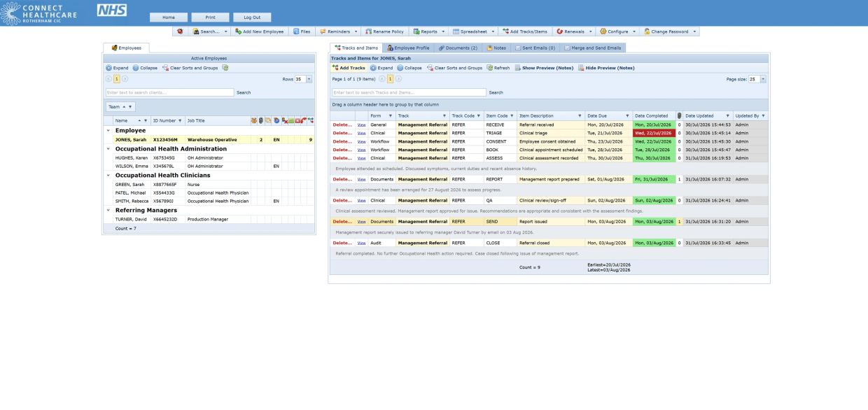
Task: Open the Track column filter
Action: pos(444,115)
